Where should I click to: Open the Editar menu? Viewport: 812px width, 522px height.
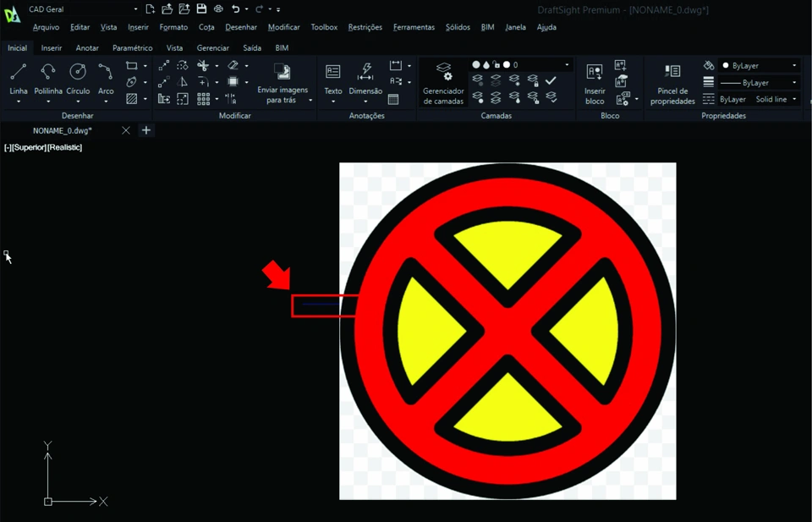(x=80, y=27)
